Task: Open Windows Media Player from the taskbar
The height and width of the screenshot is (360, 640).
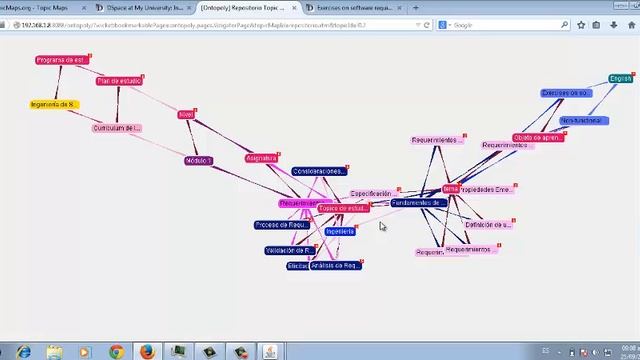Action: pos(84,351)
